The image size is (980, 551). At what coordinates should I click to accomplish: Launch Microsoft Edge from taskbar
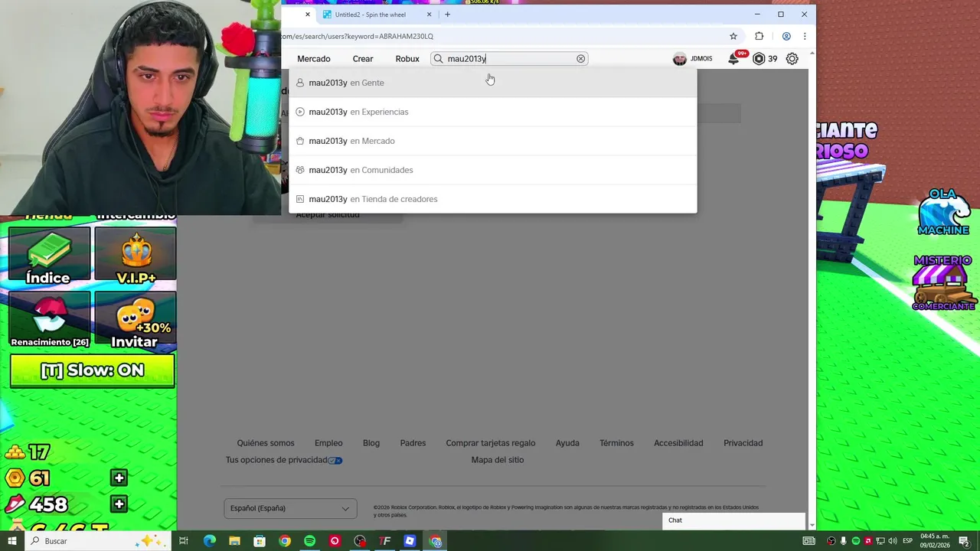coord(210,541)
